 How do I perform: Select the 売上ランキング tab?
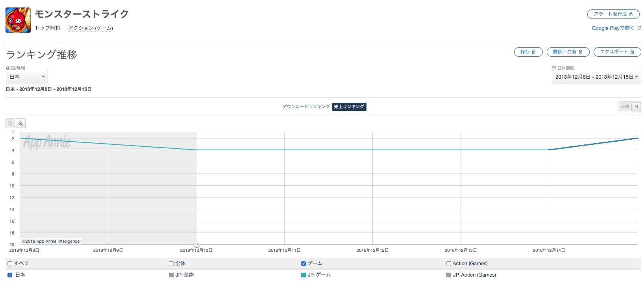(349, 107)
